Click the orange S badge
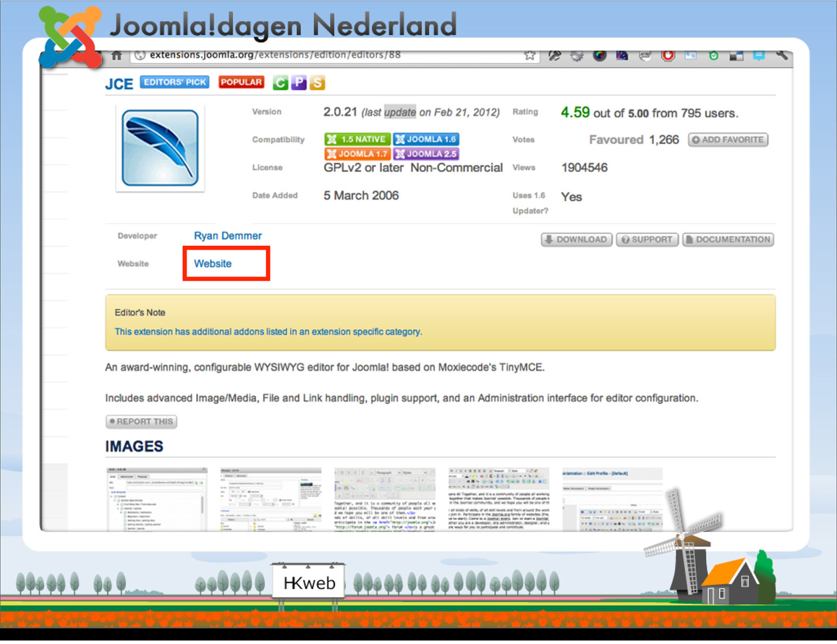Viewport: 837px width, 644px height. point(317,83)
